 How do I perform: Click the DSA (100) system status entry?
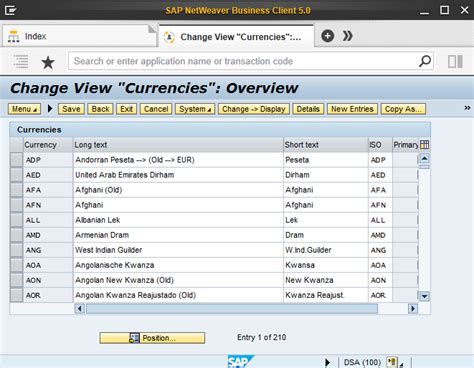coord(362,362)
